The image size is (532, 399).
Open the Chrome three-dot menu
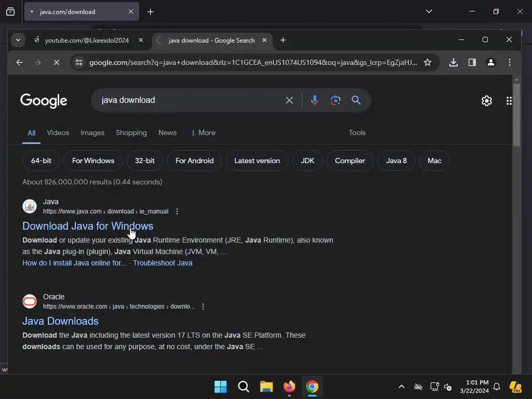(x=509, y=62)
